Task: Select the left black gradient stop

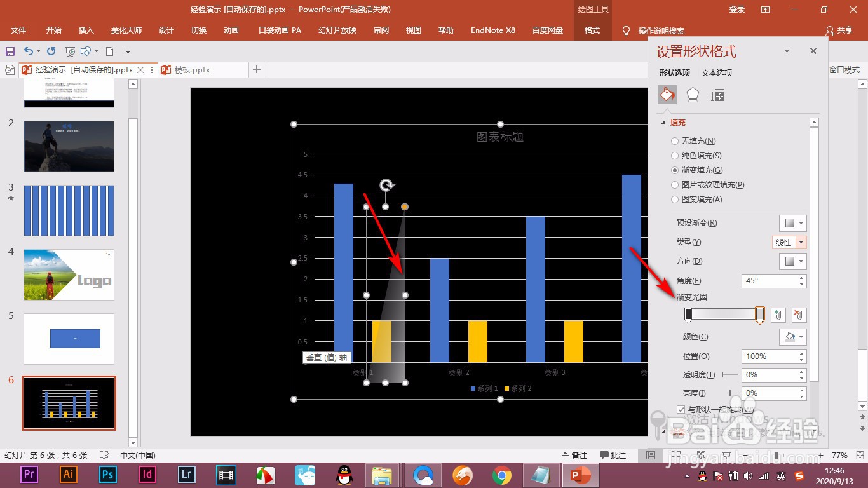Action: [x=688, y=315]
